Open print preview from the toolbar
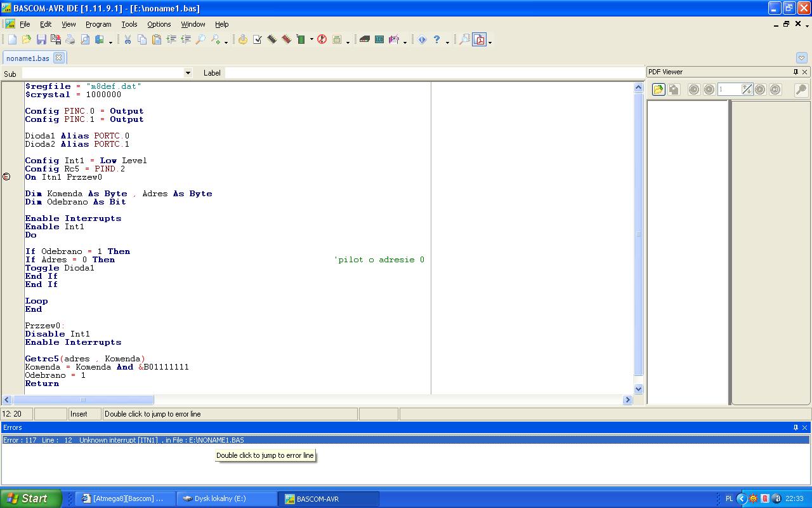Viewport: 812px width, 508px height. pyautogui.click(x=85, y=39)
